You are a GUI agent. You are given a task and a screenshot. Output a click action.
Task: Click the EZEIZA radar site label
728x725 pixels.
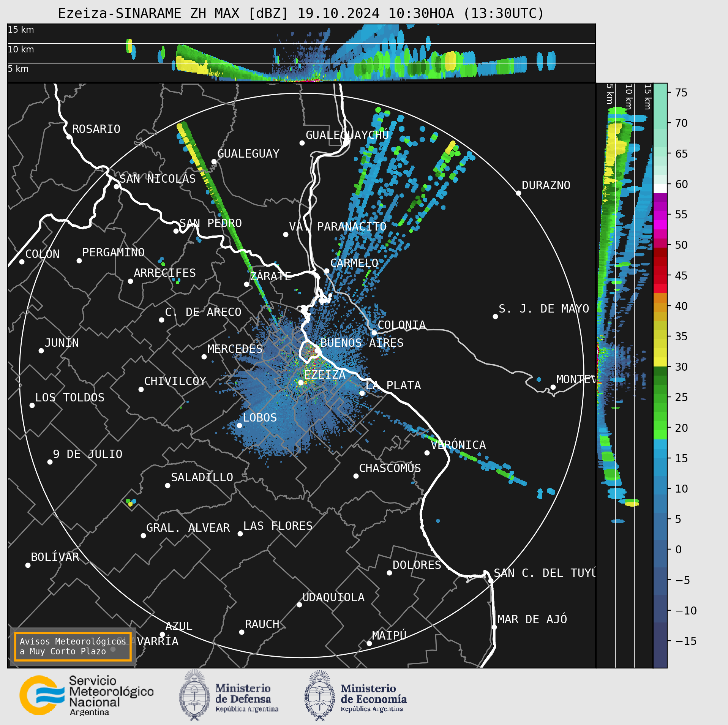click(325, 375)
